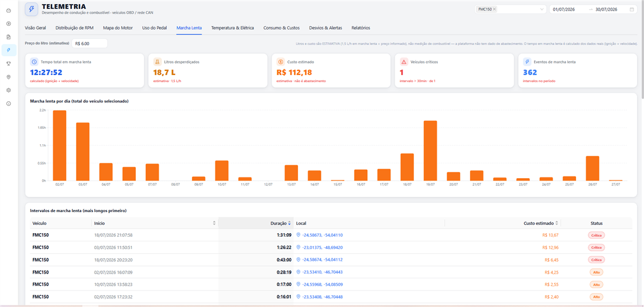This screenshot has width=644, height=307.
Task: Click Alto badge on 10/07/2026 13:58:23 row
Action: coord(597,284)
